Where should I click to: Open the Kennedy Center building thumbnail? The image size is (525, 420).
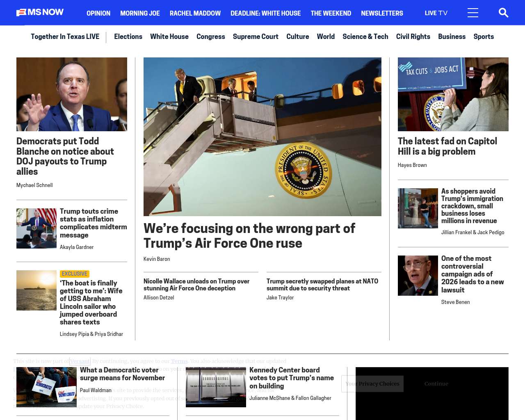click(216, 387)
